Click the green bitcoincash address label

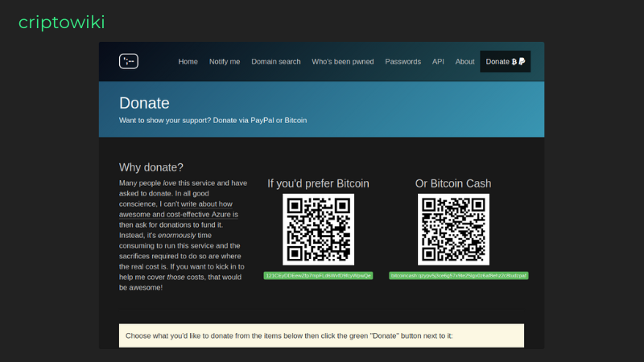(458, 275)
